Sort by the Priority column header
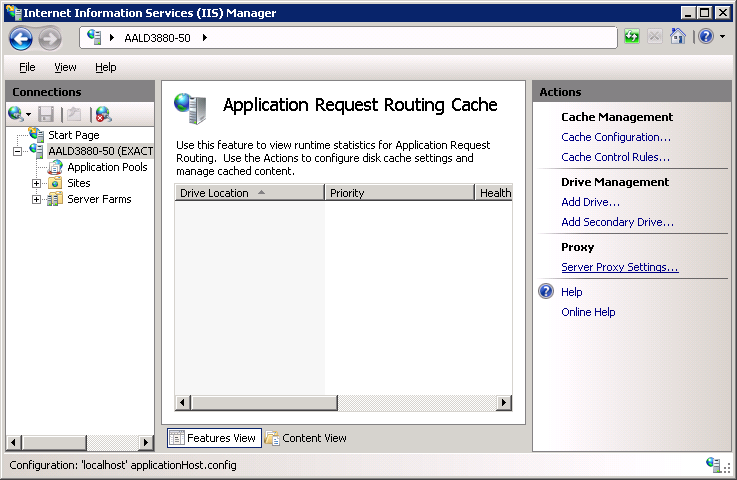Screen dimensions: 737x480 pos(400,193)
